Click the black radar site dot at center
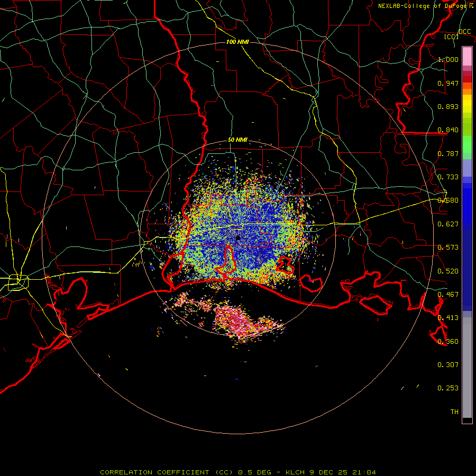The height and width of the screenshot is (476, 476). pos(238,238)
